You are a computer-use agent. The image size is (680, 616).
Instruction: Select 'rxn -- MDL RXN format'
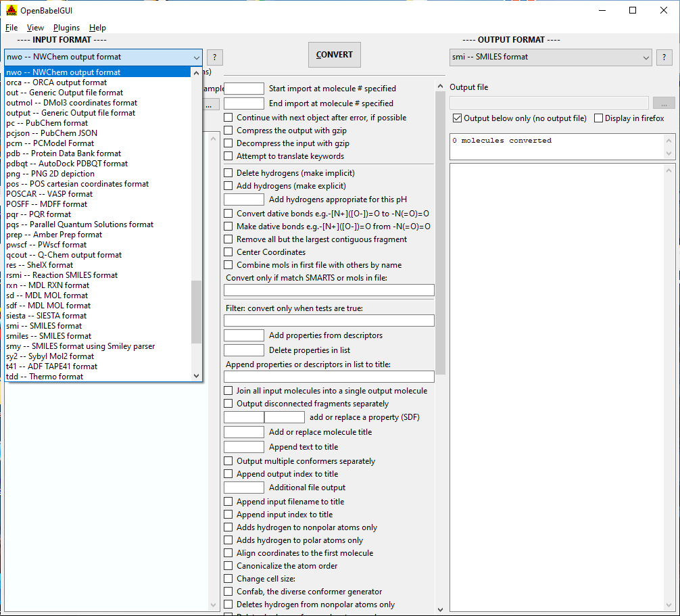pos(97,285)
